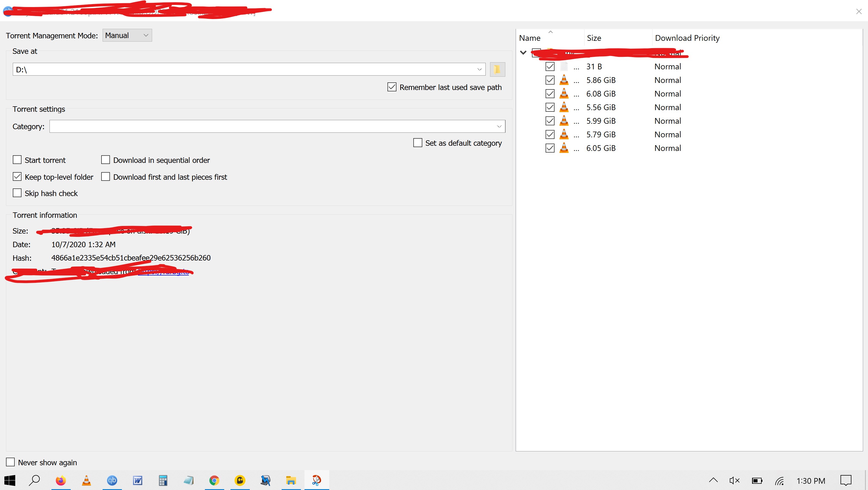Open Torrent Management Mode dropdown showing Manual
The height and width of the screenshot is (490, 868).
pos(127,35)
